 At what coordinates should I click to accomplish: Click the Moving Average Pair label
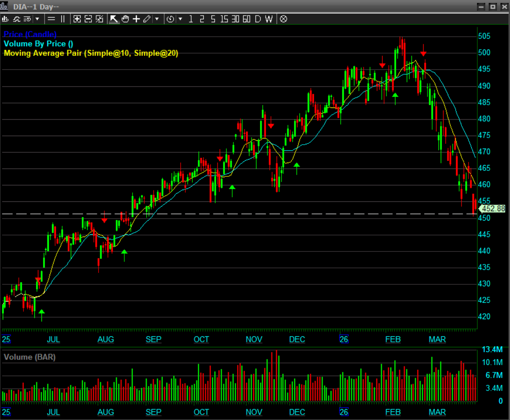coord(91,53)
